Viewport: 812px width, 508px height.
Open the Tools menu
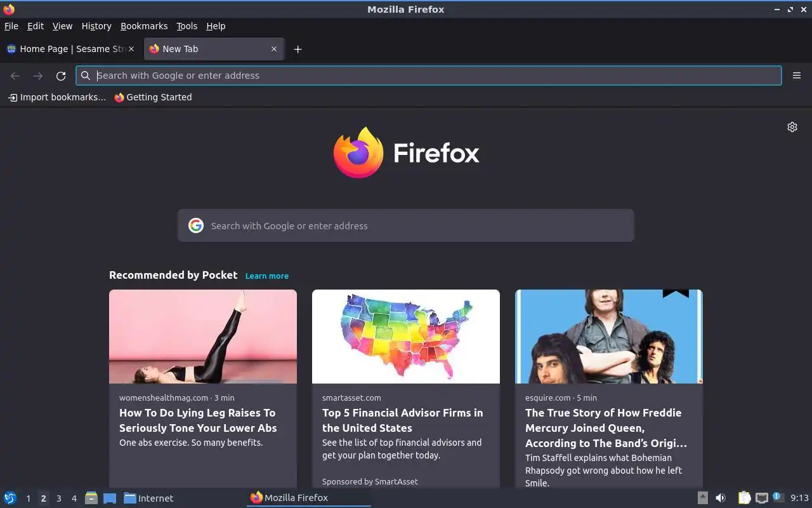pos(187,26)
